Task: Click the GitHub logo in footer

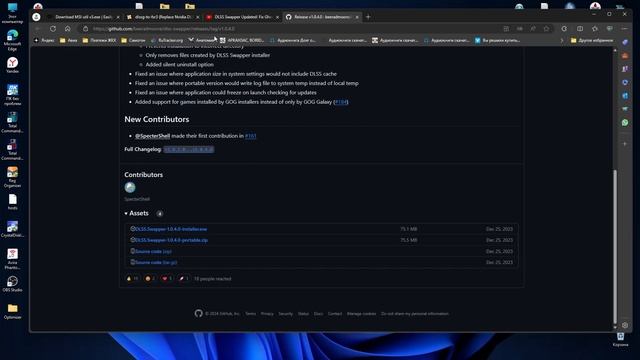Action: pyautogui.click(x=198, y=313)
